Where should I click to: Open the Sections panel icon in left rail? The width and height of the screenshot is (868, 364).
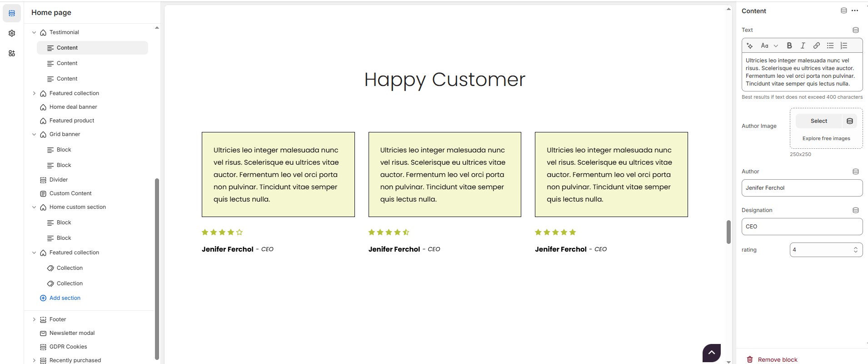point(12,13)
